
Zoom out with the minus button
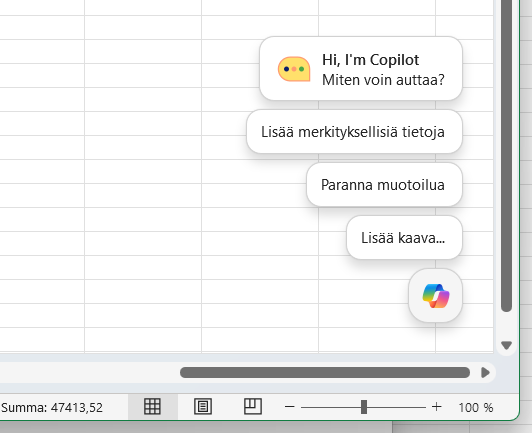(289, 407)
